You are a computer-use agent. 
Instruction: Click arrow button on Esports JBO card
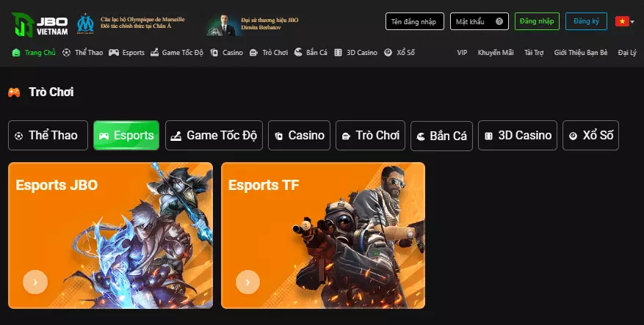[35, 282]
